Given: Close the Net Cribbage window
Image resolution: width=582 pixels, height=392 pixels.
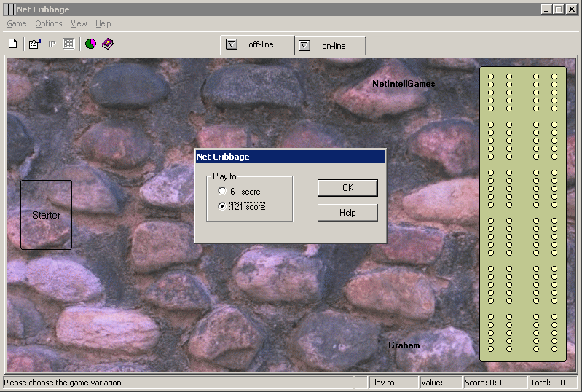Looking at the screenshot, I should pyautogui.click(x=571, y=9).
